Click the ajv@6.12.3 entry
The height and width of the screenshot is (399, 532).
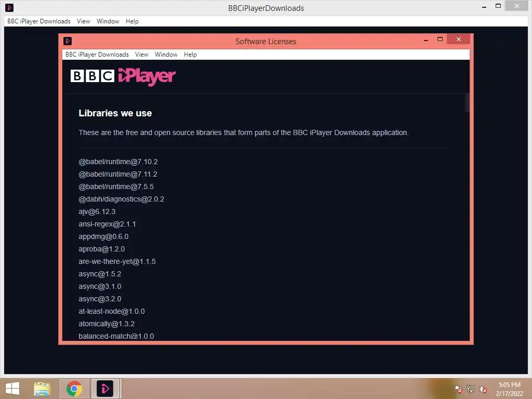97,212
